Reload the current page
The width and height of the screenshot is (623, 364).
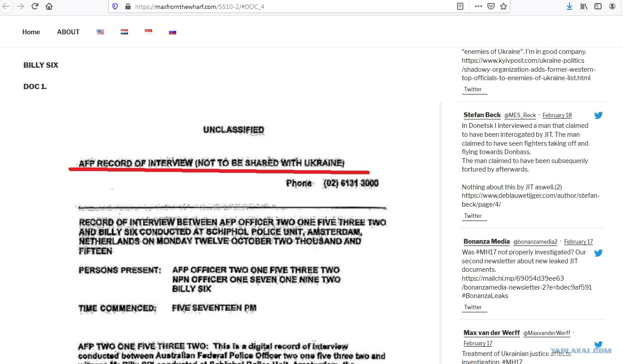pos(35,7)
